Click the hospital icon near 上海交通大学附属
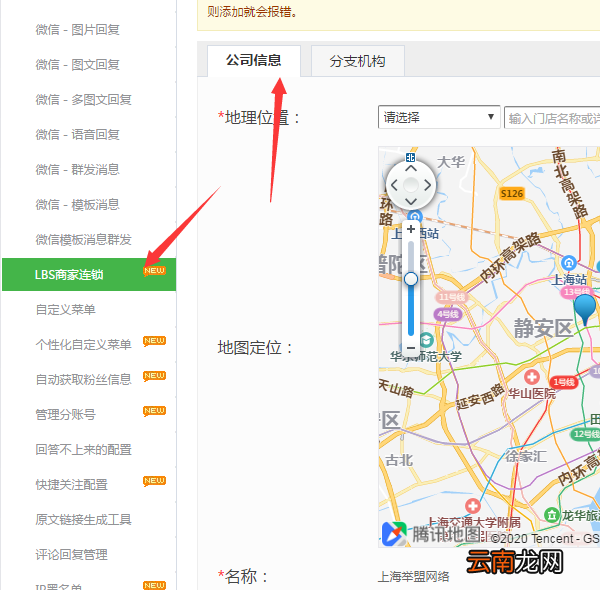This screenshot has width=600, height=590. 473,505
